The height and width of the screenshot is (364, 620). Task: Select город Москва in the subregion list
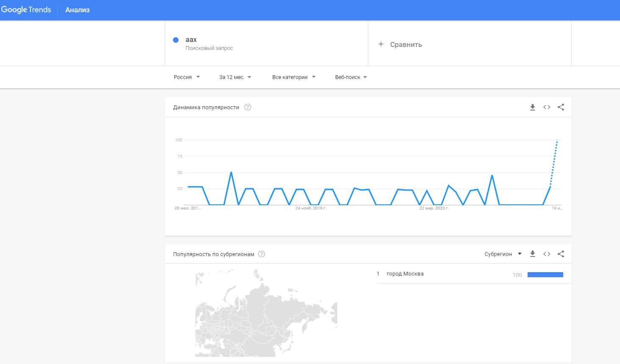[405, 274]
